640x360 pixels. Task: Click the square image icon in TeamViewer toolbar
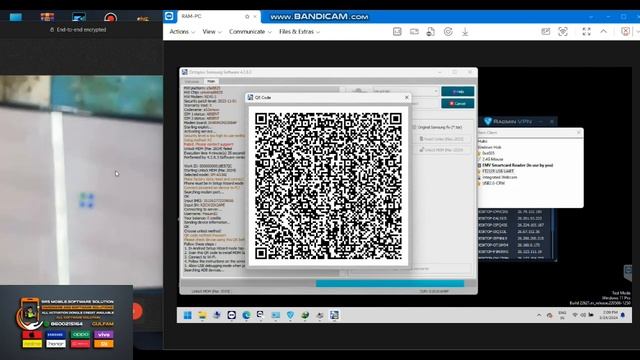pos(397,31)
